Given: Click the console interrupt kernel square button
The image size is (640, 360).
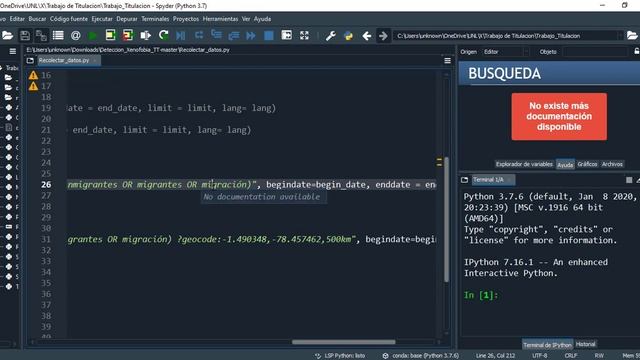Looking at the screenshot, I should (x=629, y=180).
